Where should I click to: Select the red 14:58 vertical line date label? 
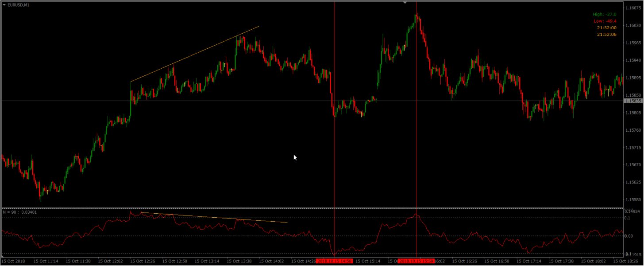335,262
